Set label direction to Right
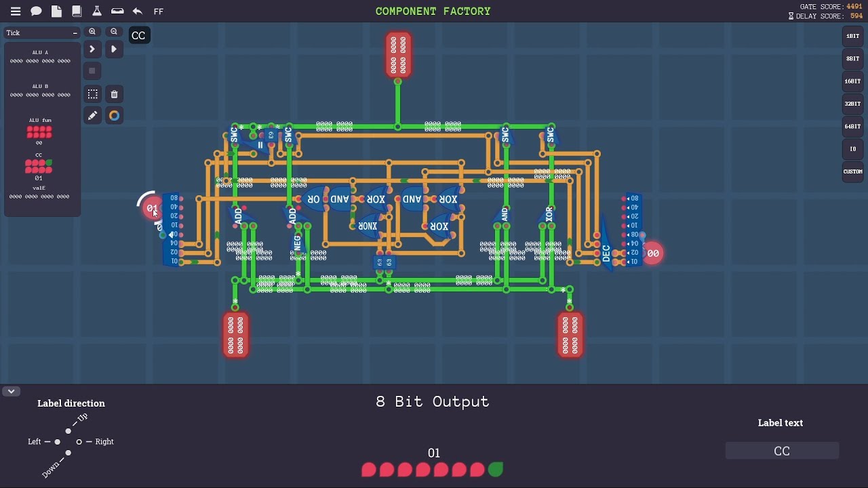868x488 pixels. point(79,442)
